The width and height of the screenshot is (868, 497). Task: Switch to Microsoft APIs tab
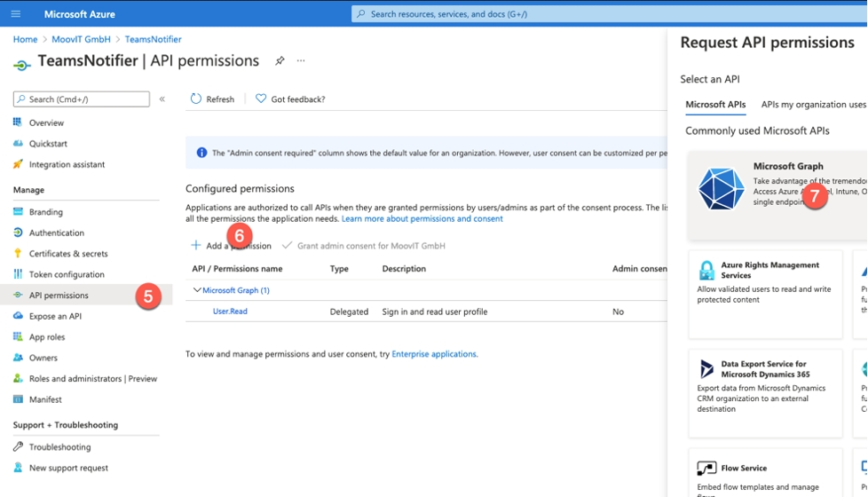pos(715,105)
